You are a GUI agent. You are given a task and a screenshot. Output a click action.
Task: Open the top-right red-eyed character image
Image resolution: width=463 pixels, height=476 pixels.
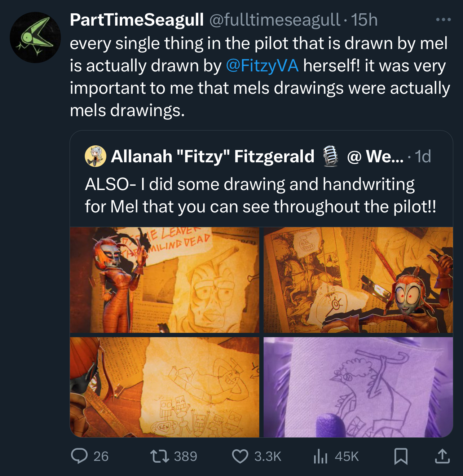point(358,280)
